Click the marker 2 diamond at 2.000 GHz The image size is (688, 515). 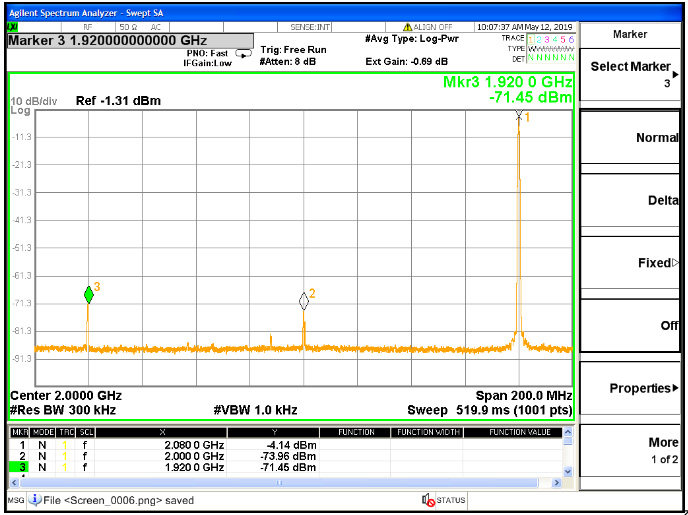[304, 301]
